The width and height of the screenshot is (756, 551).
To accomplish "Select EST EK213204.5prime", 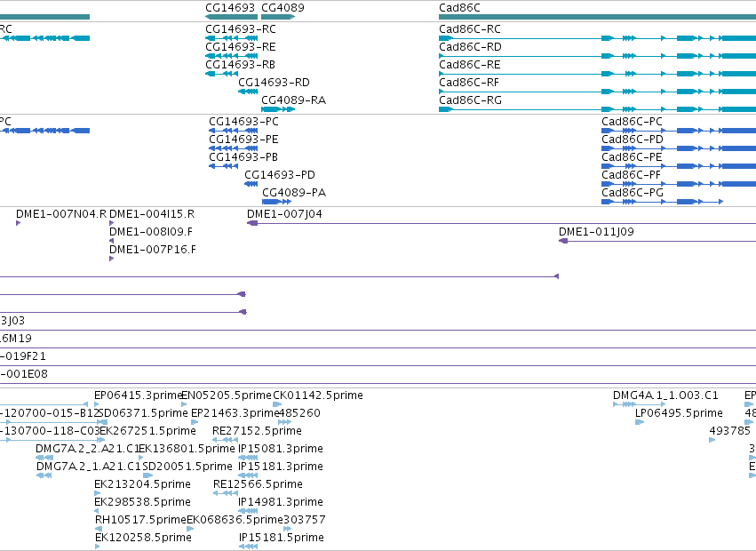I will [x=143, y=485].
